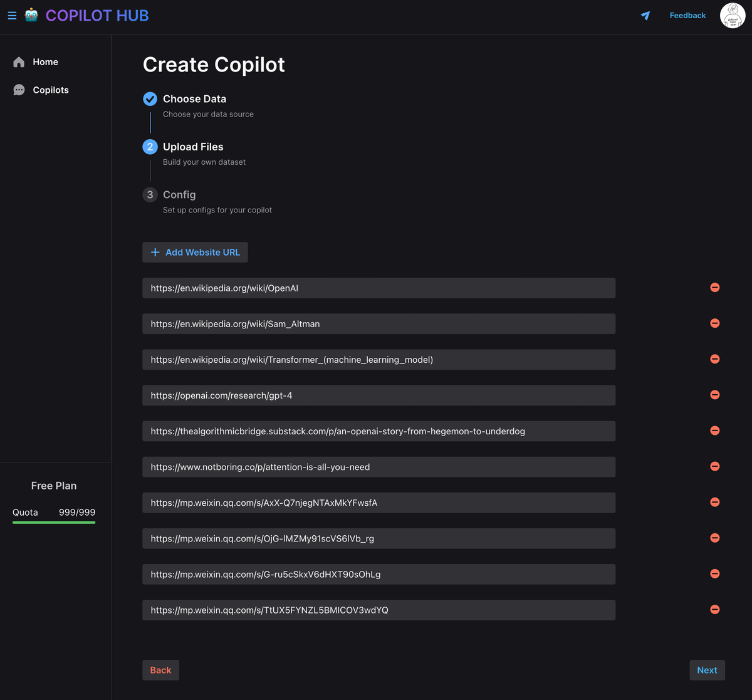Delete the Transformer machine learning URL
This screenshot has height=700, width=752.
coord(714,359)
